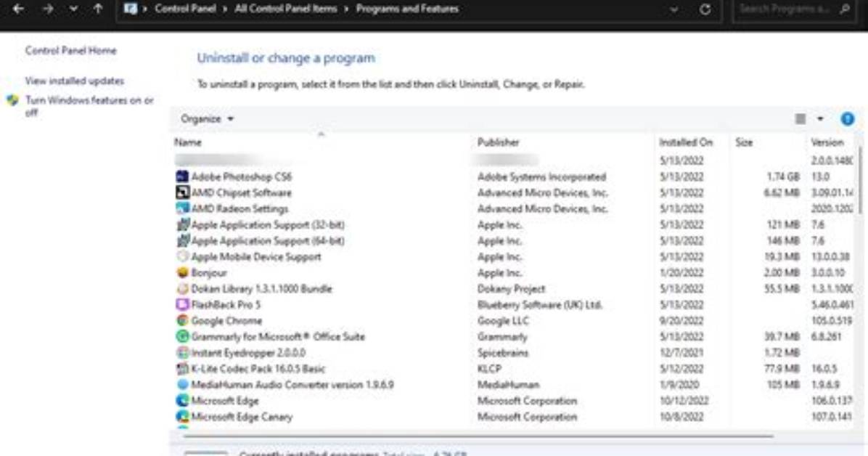Click the Dokany Project publisher cell
868x456 pixels.
coord(511,289)
